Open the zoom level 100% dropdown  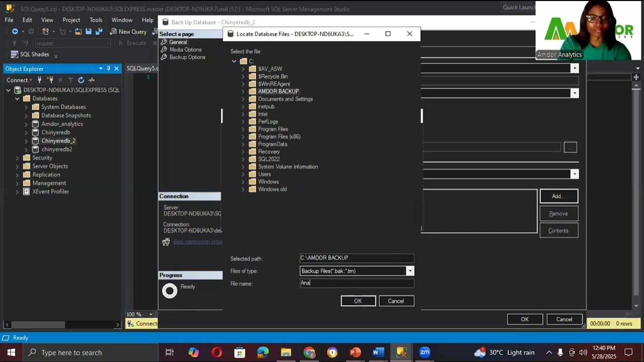coord(150,315)
